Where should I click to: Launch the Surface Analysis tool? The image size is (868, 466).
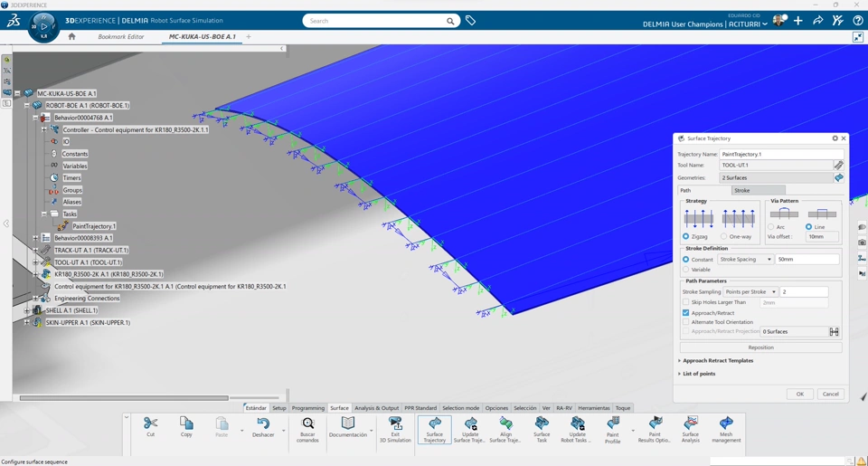(690, 423)
